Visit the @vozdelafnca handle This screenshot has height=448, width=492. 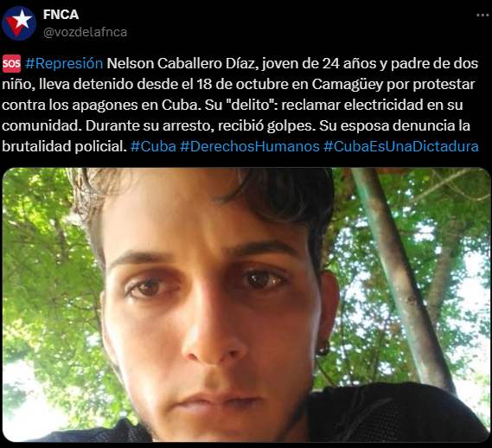point(85,32)
